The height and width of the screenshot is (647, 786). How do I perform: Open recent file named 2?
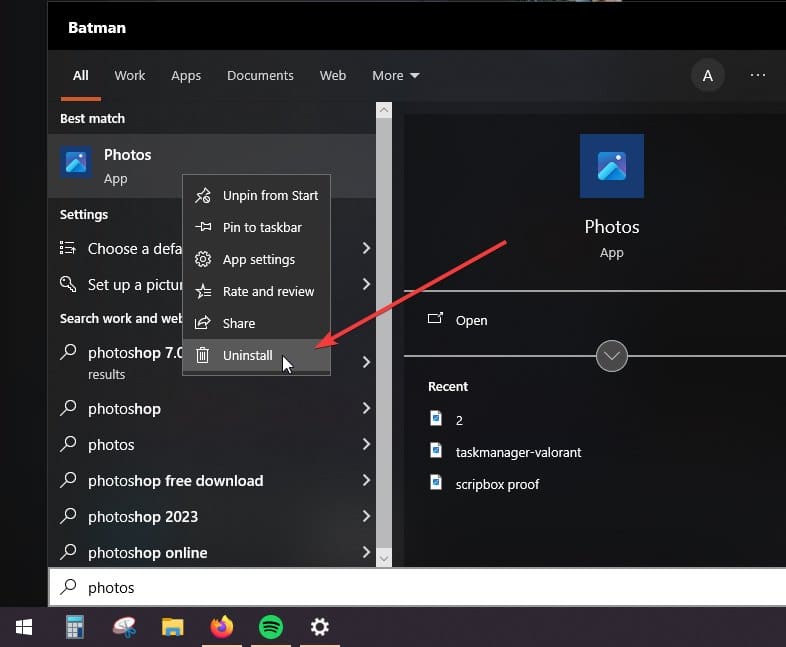coord(459,420)
